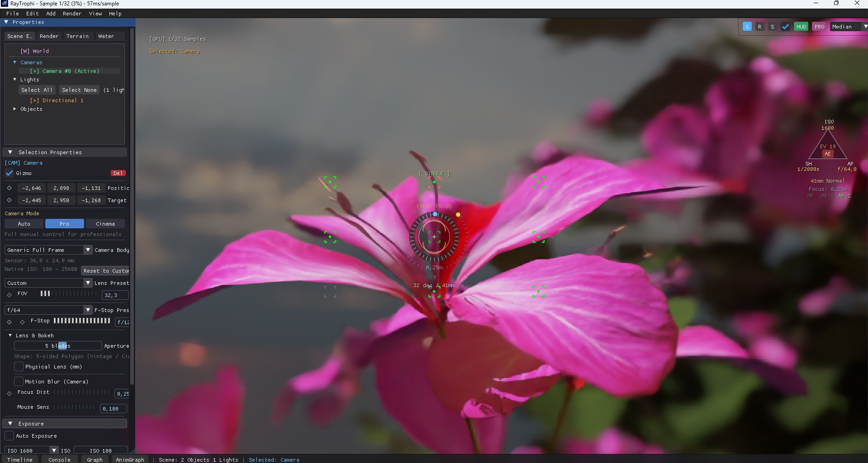The image size is (868, 463).
Task: Switch to the AnimGraph bottom tab
Action: (130, 459)
